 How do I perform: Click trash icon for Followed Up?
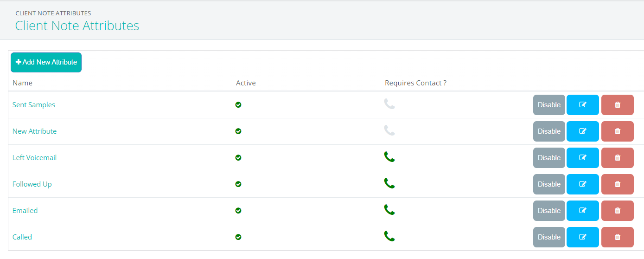(617, 184)
